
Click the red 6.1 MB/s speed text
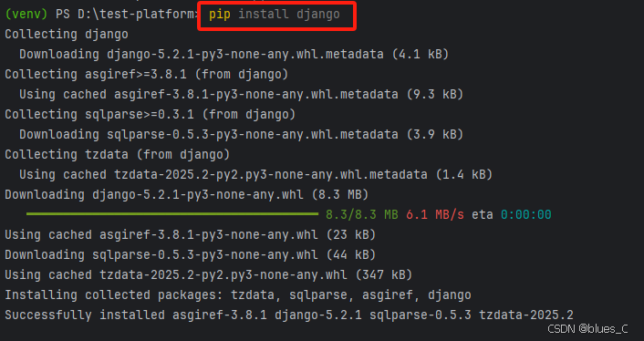pyautogui.click(x=435, y=214)
